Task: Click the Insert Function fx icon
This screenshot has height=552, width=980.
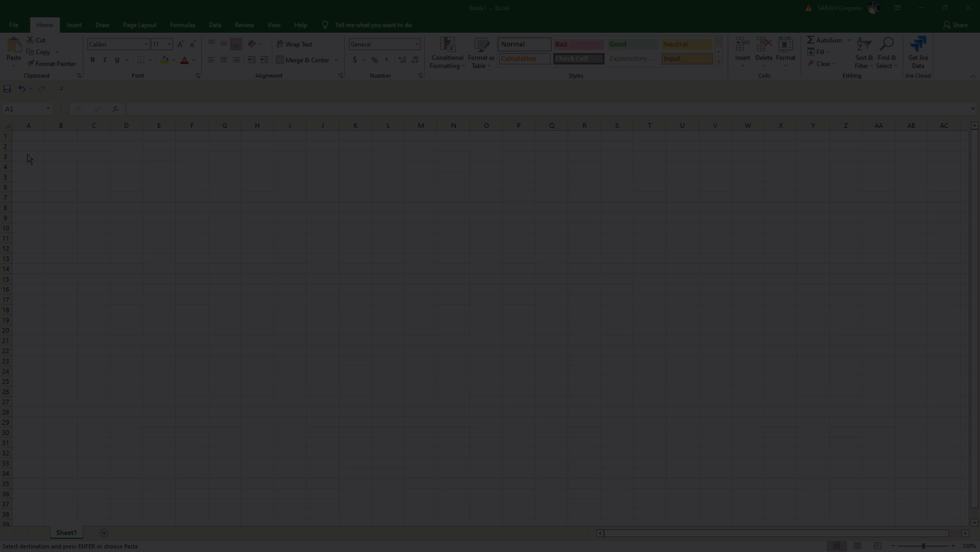Action: [115, 109]
